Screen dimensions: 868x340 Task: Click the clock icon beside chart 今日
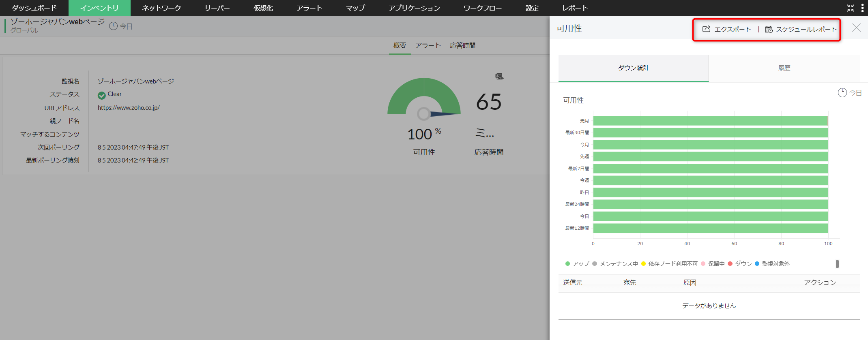(842, 93)
